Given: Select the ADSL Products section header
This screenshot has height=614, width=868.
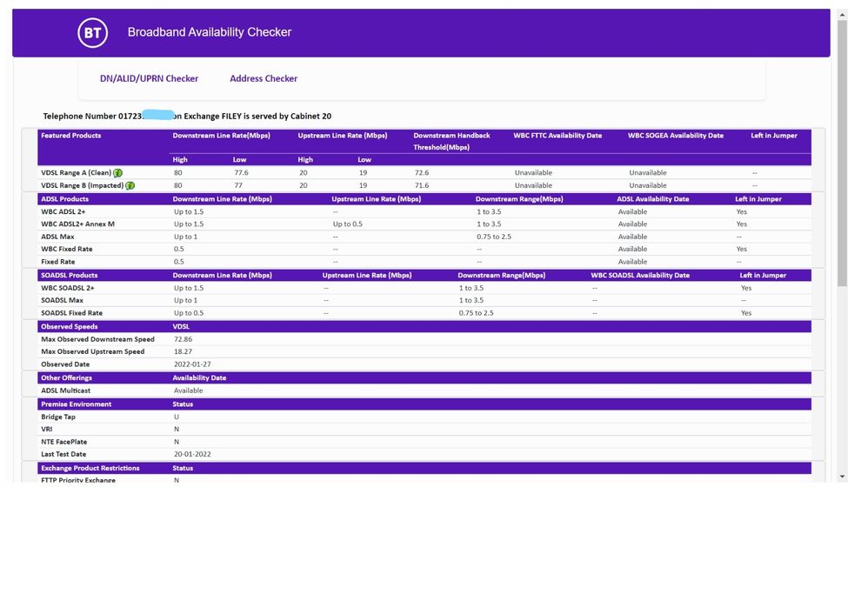Looking at the screenshot, I should click(64, 199).
